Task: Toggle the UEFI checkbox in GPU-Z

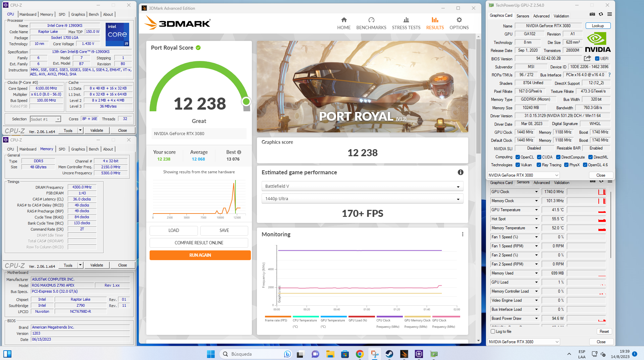Action: point(597,59)
